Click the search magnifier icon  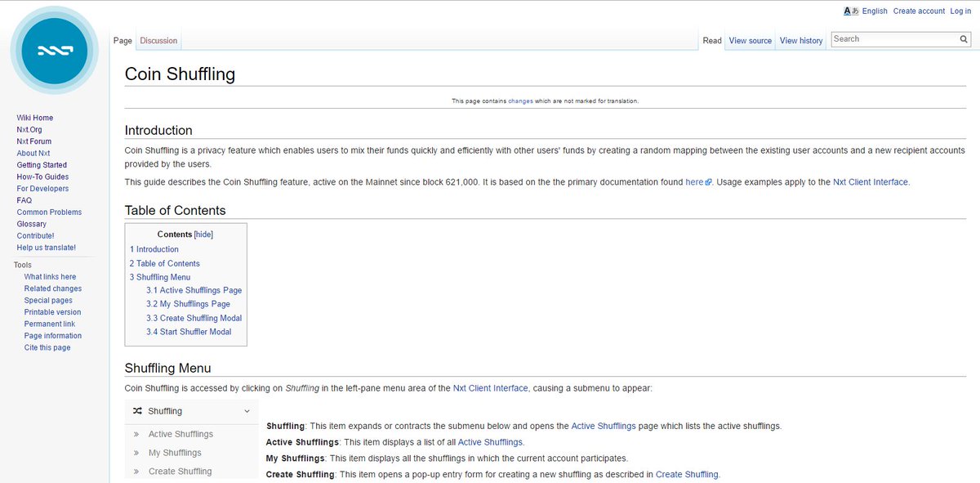(964, 39)
